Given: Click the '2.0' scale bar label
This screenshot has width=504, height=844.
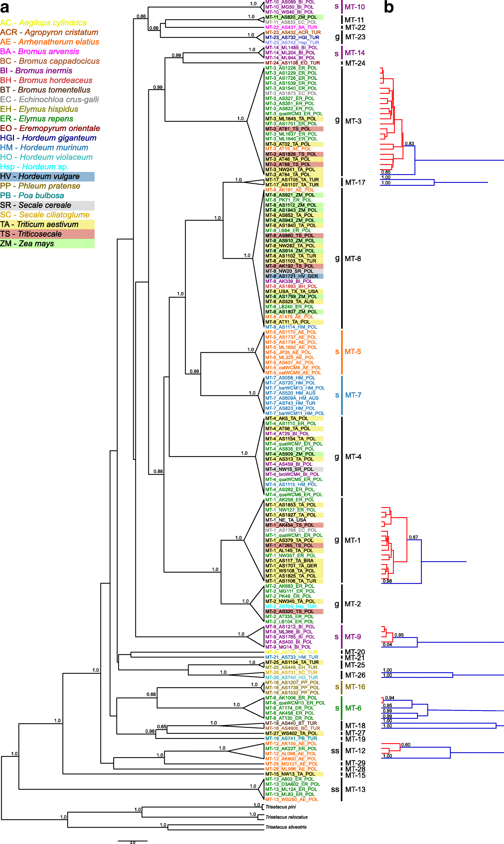Looking at the screenshot, I should 133,842.
